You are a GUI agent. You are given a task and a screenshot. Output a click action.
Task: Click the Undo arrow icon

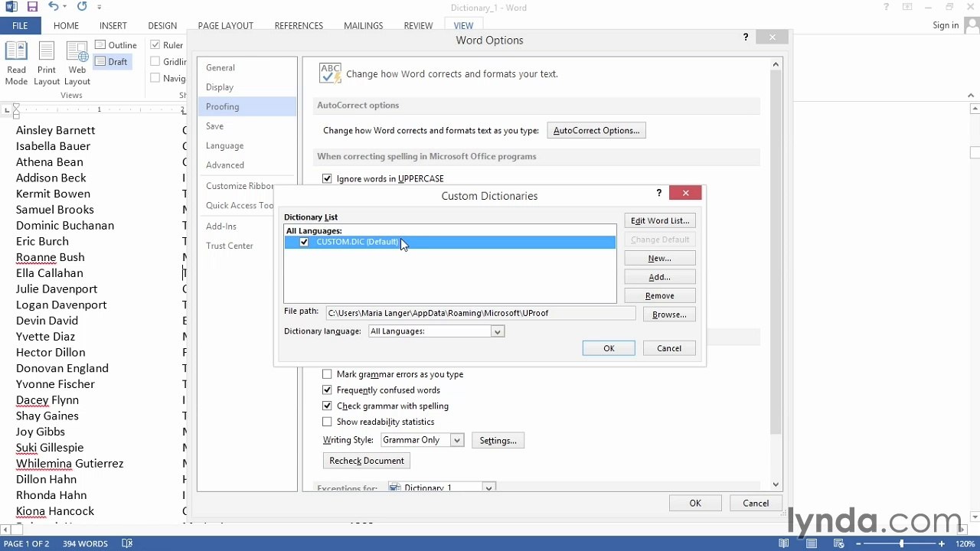tap(53, 7)
